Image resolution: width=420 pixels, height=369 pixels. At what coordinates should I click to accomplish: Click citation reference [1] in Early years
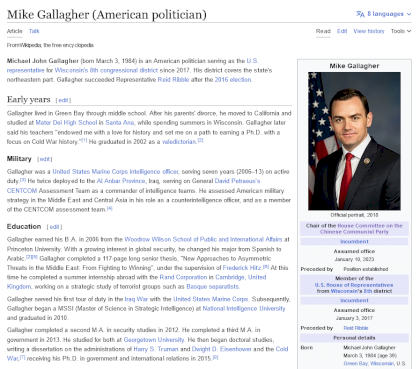coord(85,140)
